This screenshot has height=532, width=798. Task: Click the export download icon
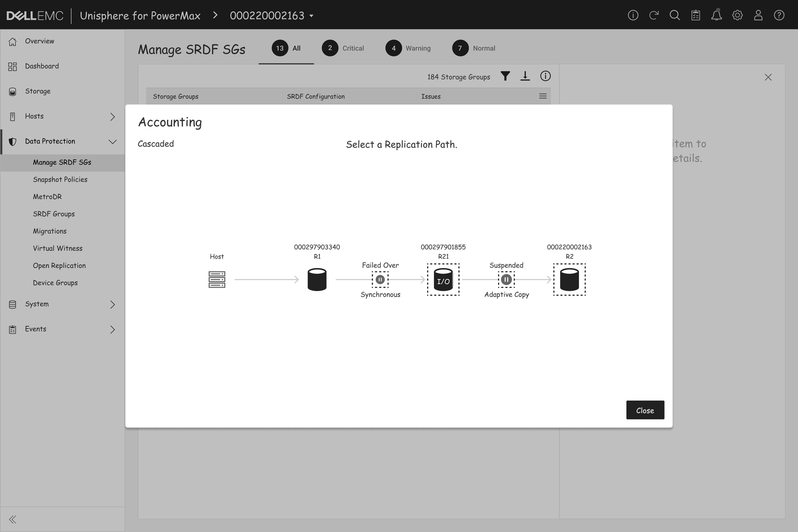[525, 76]
